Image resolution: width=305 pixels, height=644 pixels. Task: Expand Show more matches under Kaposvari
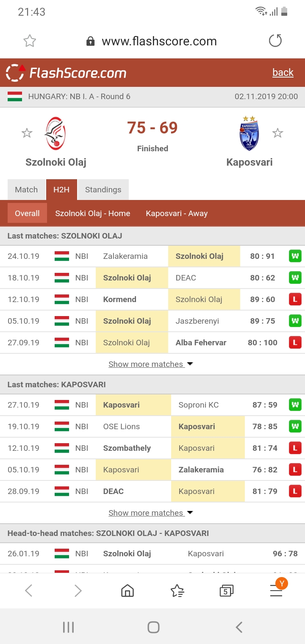click(x=151, y=513)
